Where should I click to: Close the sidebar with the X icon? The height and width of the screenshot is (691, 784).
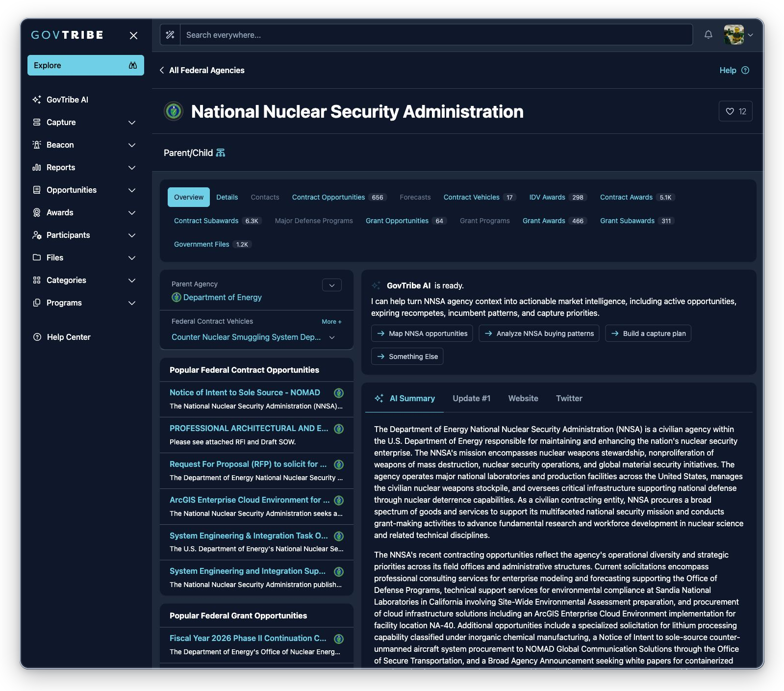coord(133,35)
